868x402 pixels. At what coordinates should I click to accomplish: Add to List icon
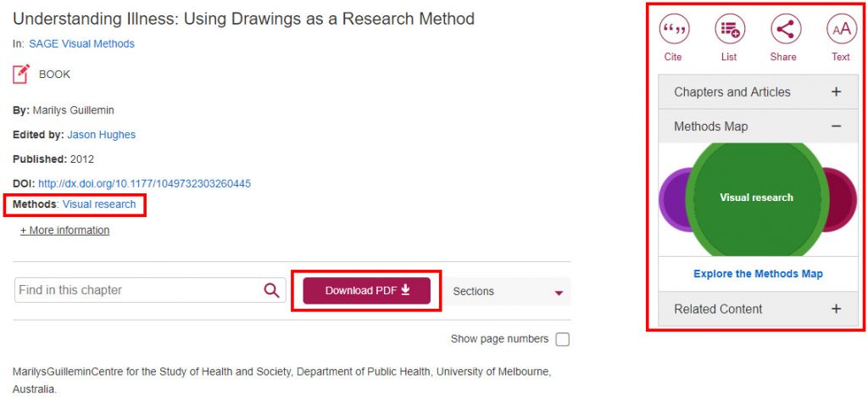(x=730, y=30)
